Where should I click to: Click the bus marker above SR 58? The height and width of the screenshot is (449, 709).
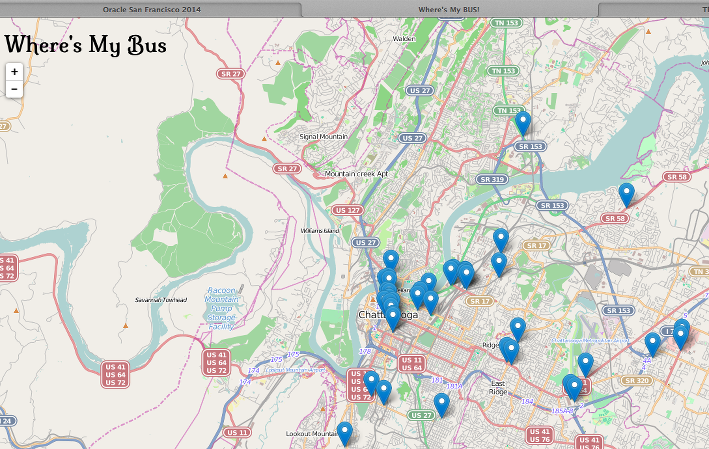pyautogui.click(x=626, y=195)
